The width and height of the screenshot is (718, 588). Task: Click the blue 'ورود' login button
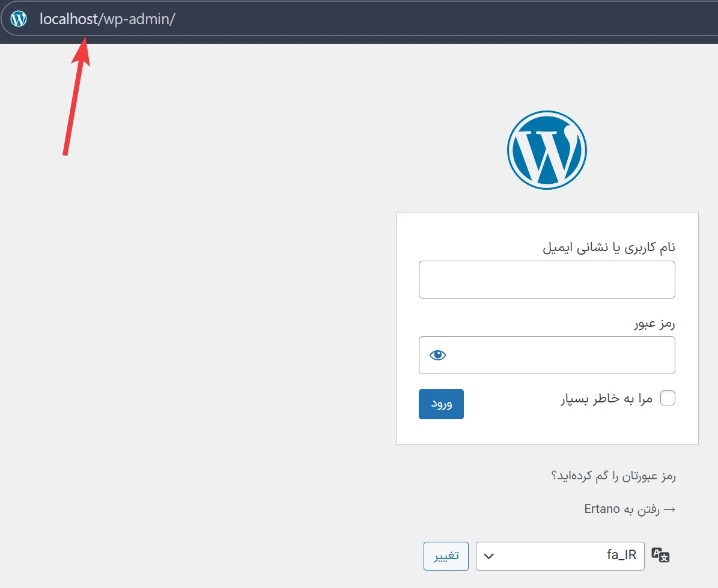pyautogui.click(x=441, y=404)
